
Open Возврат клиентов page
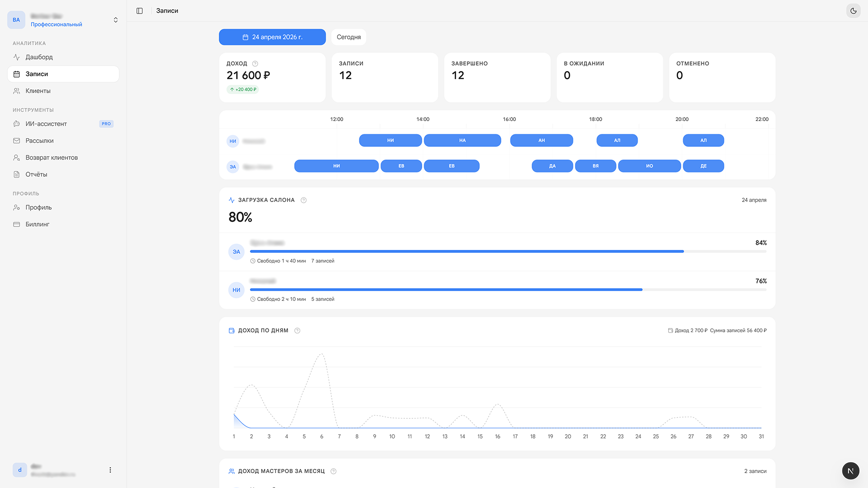pyautogui.click(x=63, y=158)
